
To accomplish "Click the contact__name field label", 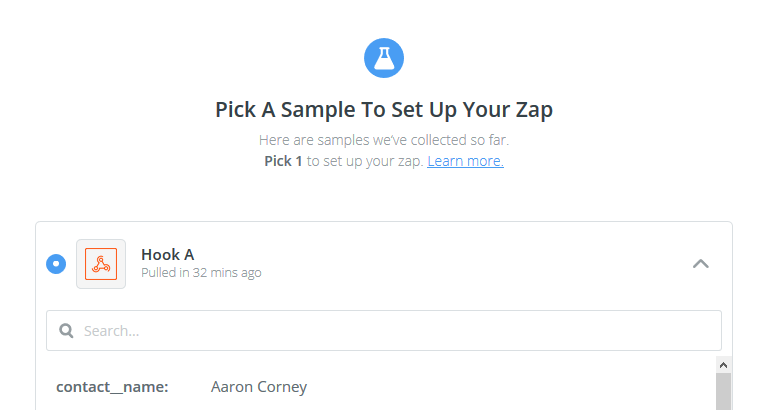I will click(112, 387).
